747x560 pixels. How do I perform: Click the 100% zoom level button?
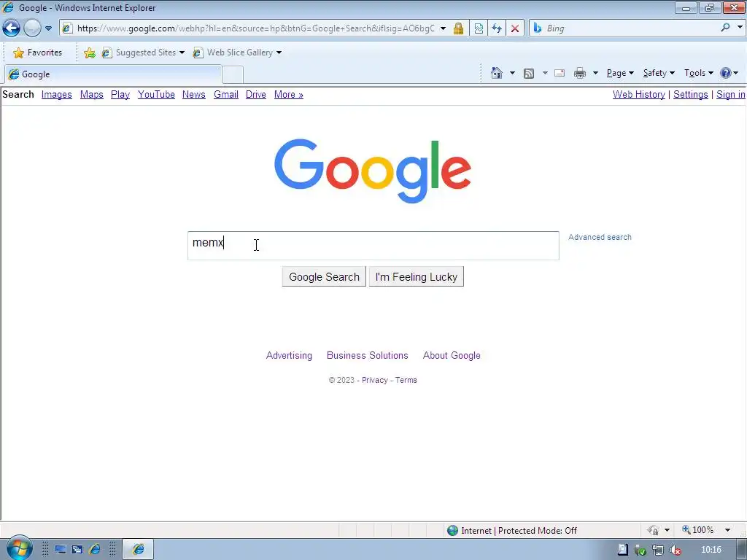(697, 530)
